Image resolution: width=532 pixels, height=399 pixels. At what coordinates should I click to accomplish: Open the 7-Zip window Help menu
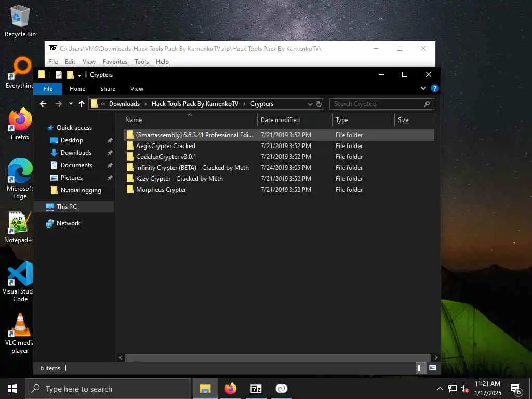[x=162, y=62]
